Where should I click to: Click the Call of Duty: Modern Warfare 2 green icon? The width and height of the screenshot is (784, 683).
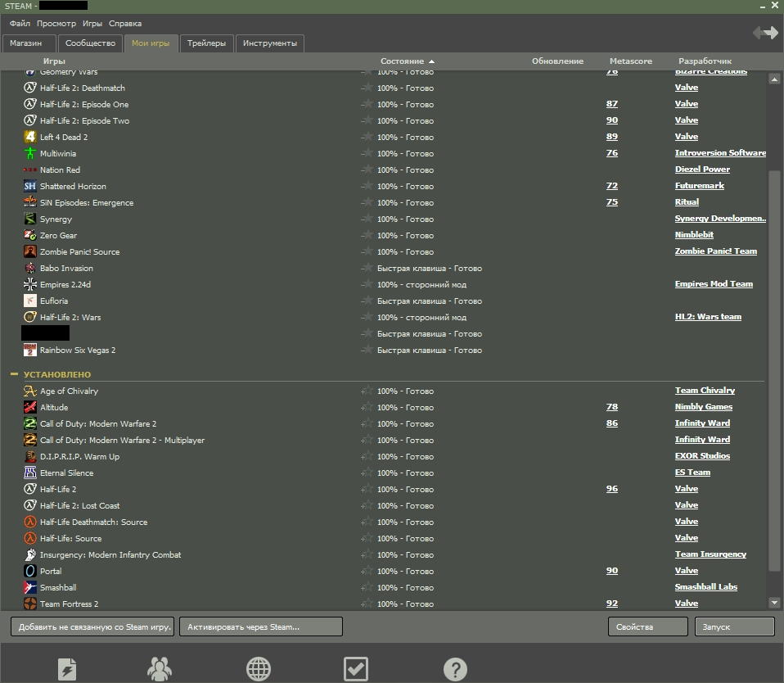30,424
